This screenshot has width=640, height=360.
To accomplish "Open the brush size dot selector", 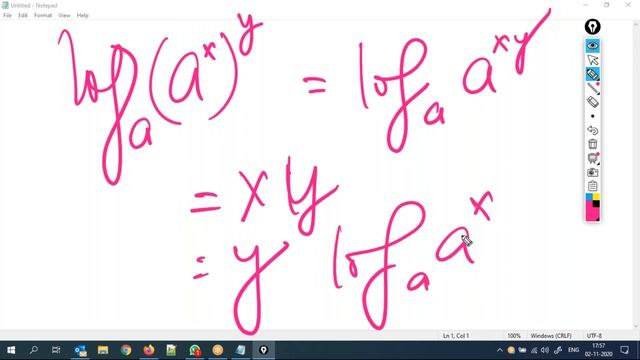I will pos(593,116).
